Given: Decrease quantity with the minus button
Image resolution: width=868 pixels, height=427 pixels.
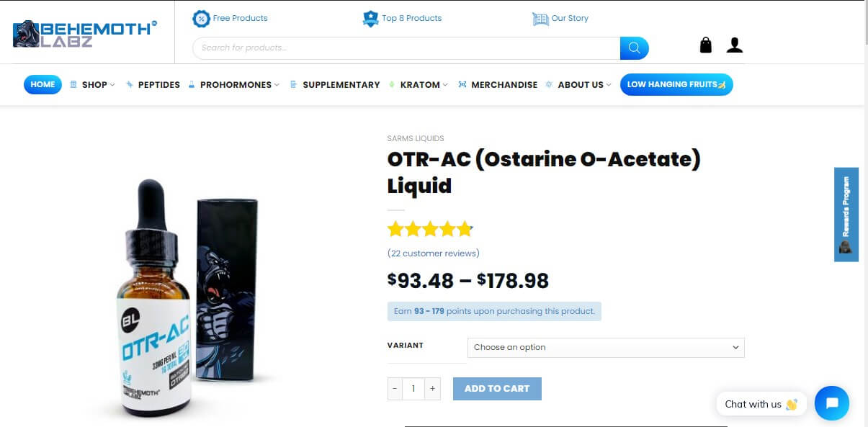Looking at the screenshot, I should click(x=395, y=389).
